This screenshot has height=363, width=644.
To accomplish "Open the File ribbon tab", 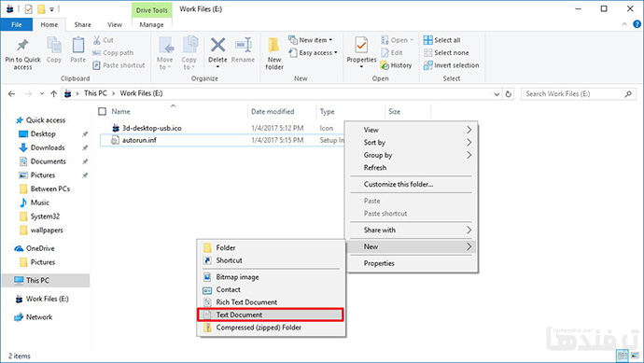I will click(17, 24).
